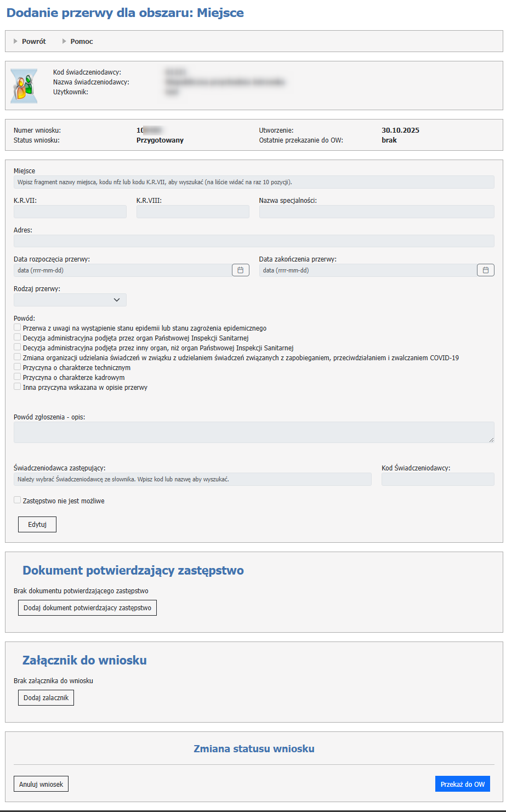This screenshot has width=506, height=812.
Task: Click the Edytuj button
Action: pos(37,524)
